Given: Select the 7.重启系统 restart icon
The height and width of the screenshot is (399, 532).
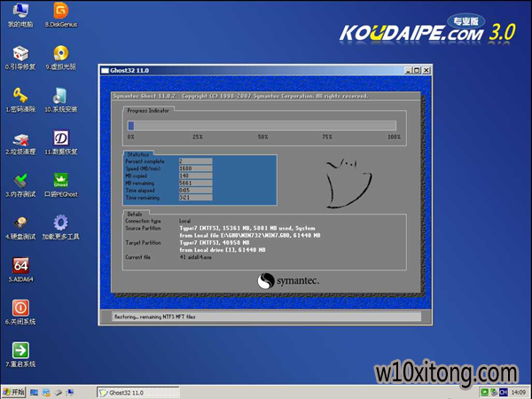Looking at the screenshot, I should coord(20,355).
